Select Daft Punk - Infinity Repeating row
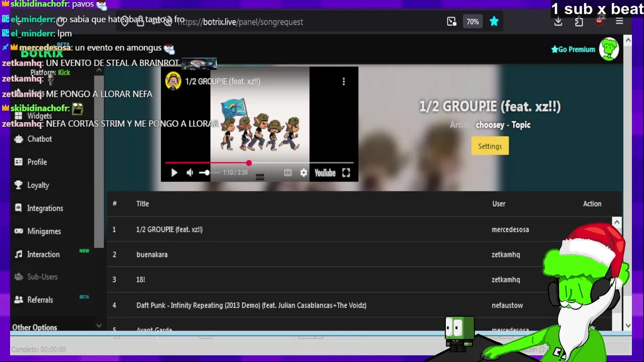Viewport: 644px width, 362px height. point(364,305)
